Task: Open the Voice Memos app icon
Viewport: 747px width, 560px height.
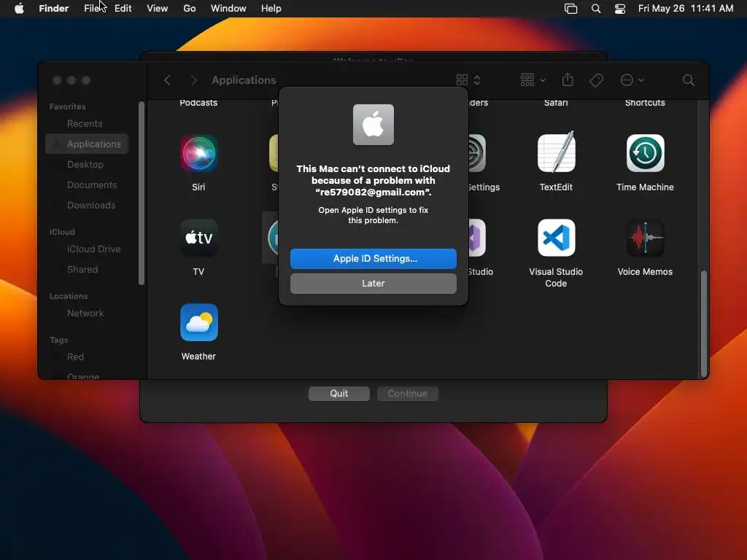Action: (x=645, y=238)
